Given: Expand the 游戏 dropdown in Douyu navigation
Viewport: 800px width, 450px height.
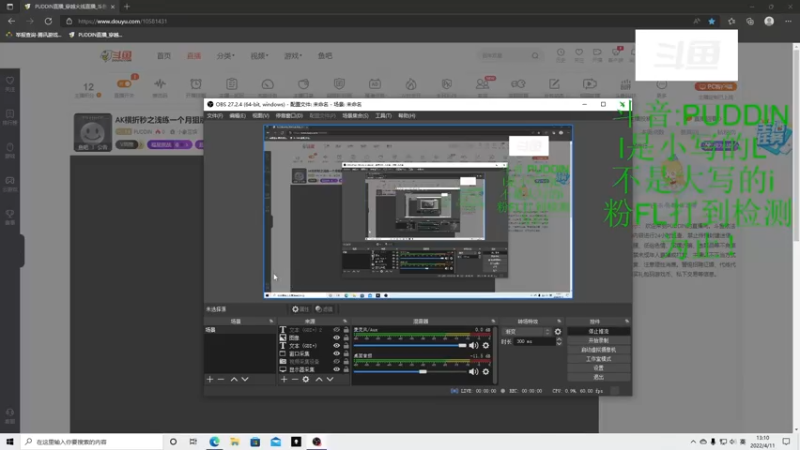Looking at the screenshot, I should click(x=293, y=56).
